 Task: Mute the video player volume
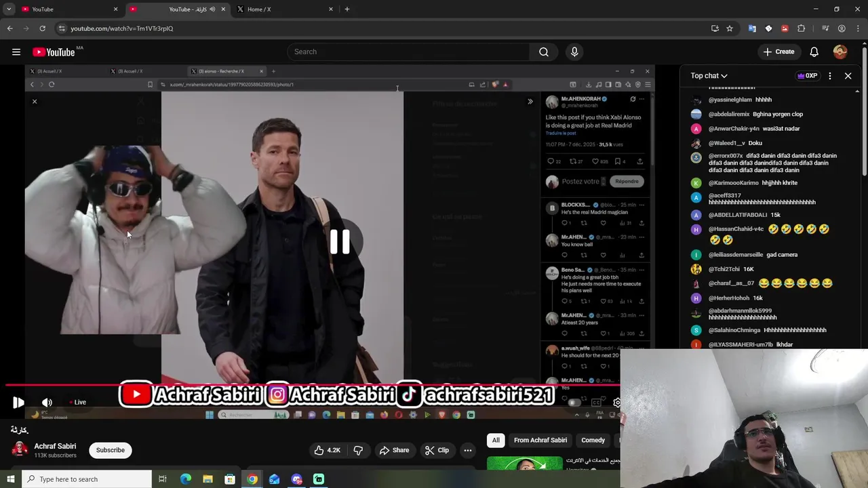(47, 402)
